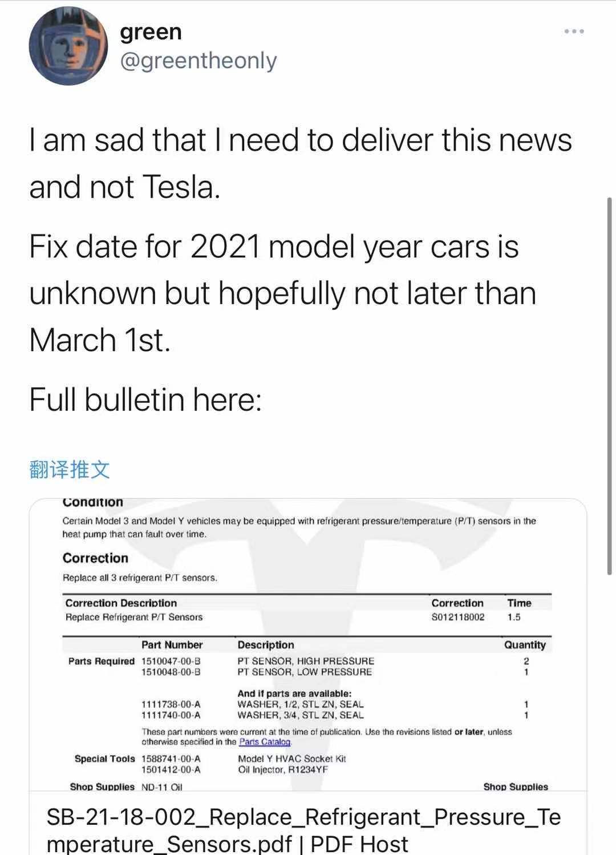This screenshot has width=616, height=855.
Task: Click the Condition description text in bulletin
Action: click(x=299, y=527)
